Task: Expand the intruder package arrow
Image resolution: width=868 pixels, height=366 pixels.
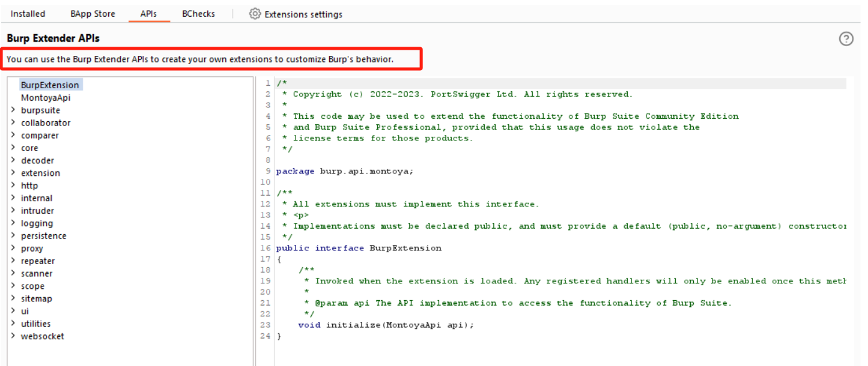Action: (x=13, y=211)
